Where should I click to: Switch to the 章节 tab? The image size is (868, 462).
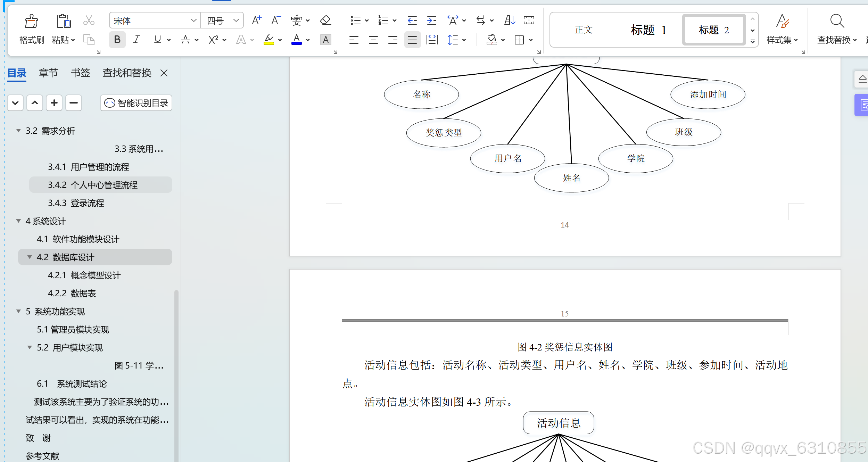pyautogui.click(x=48, y=73)
